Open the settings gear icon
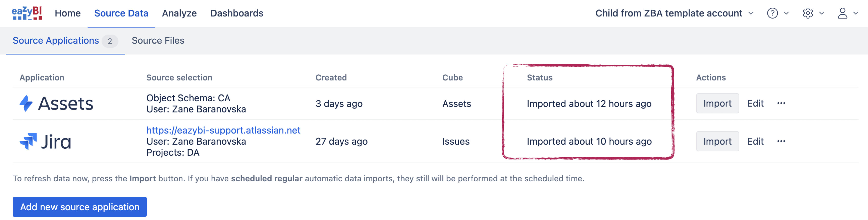The width and height of the screenshot is (868, 220). pyautogui.click(x=808, y=13)
